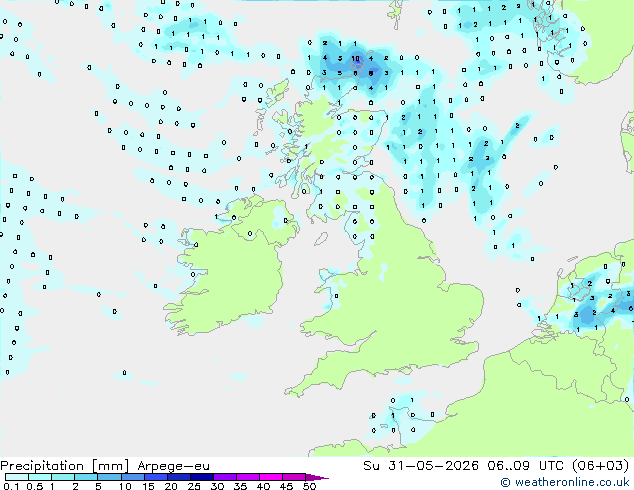Click the '06..09 UTC' time range text
This screenshot has height=490, width=634.
(525, 465)
